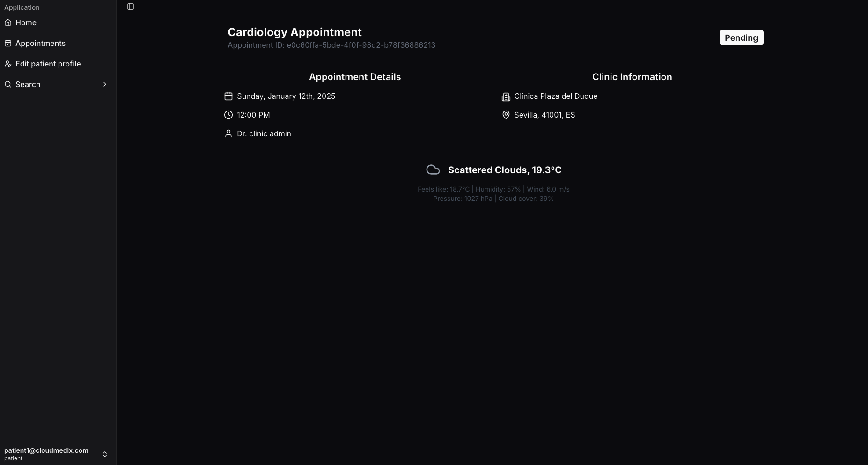
Task: Click the cloud weather icon
Action: coord(433,170)
